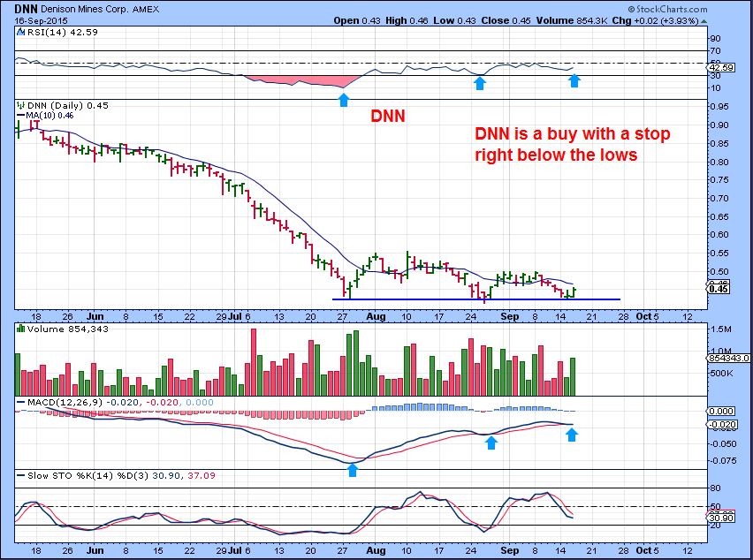753x560 pixels.
Task: Select the DNN ticker symbol in header
Action: 27,9
